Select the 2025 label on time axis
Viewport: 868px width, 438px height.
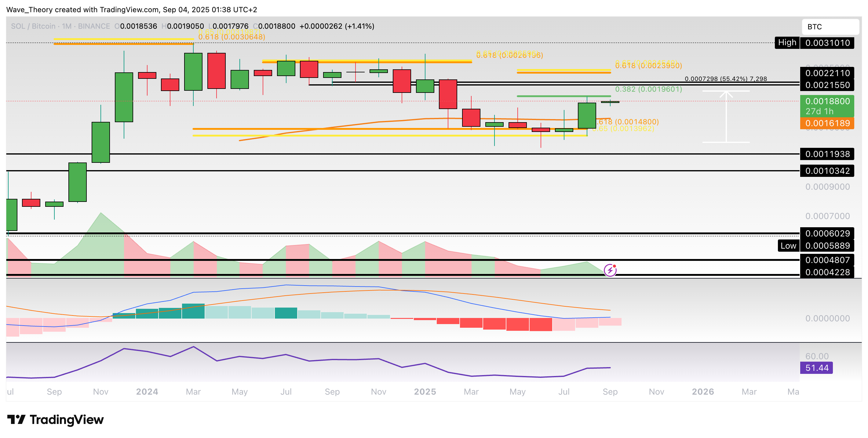425,392
